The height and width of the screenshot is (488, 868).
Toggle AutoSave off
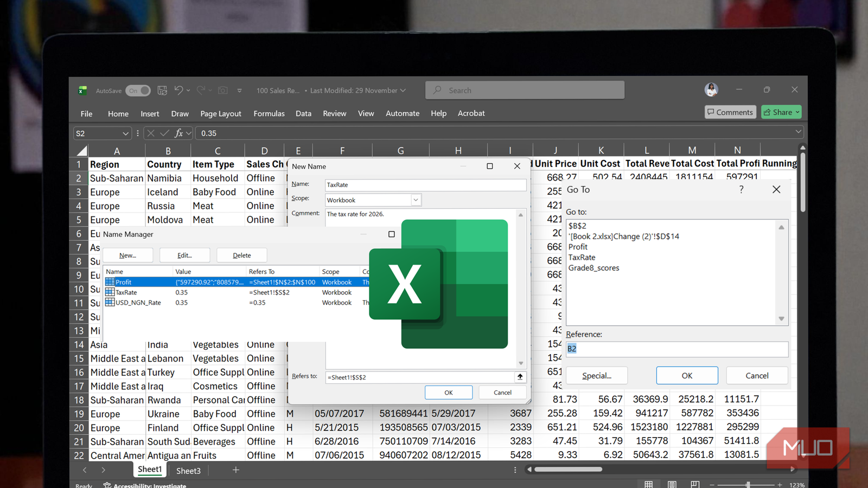pos(138,91)
